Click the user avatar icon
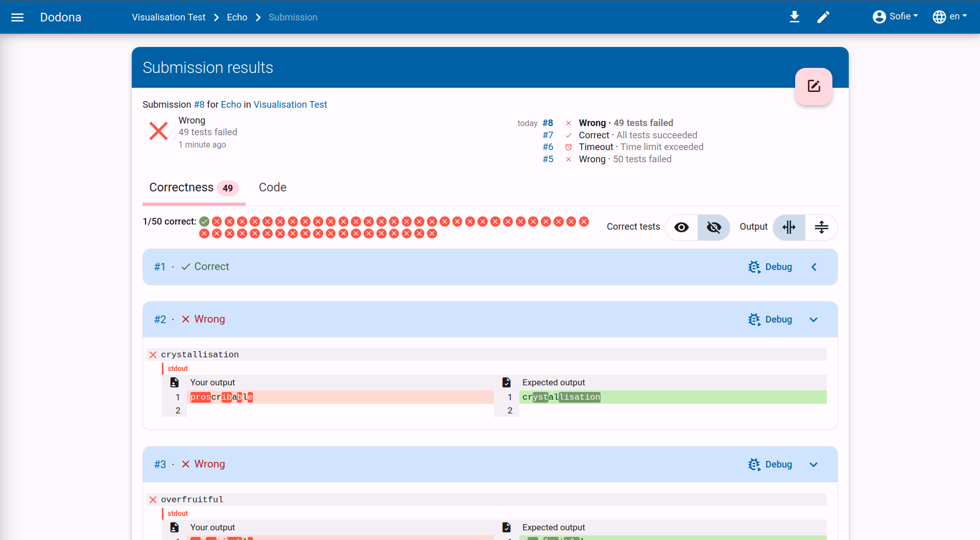The width and height of the screenshot is (980, 540). click(x=879, y=17)
